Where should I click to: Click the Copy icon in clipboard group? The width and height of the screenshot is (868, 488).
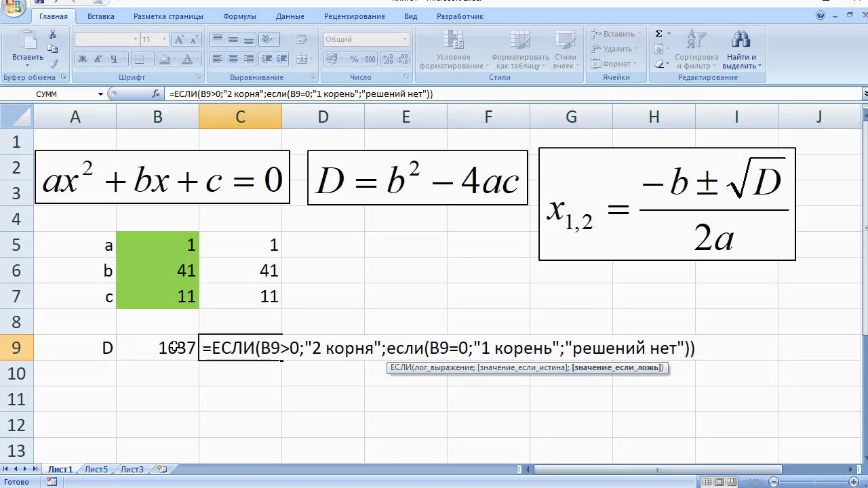(x=52, y=49)
